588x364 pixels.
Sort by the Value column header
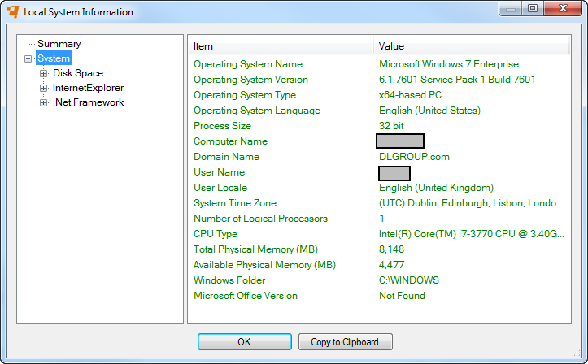pyautogui.click(x=472, y=46)
